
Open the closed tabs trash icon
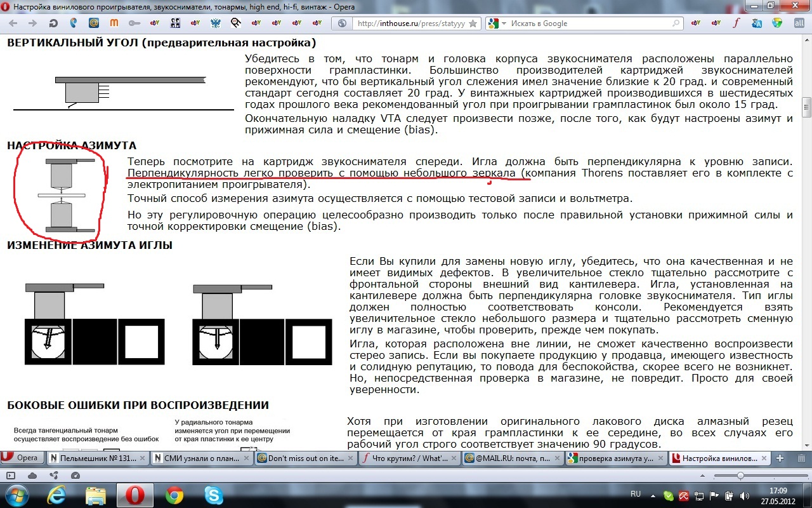(x=802, y=458)
